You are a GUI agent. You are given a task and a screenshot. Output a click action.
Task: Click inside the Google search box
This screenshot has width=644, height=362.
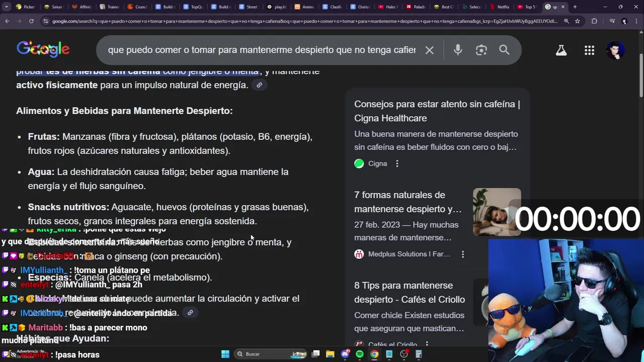[x=262, y=50]
